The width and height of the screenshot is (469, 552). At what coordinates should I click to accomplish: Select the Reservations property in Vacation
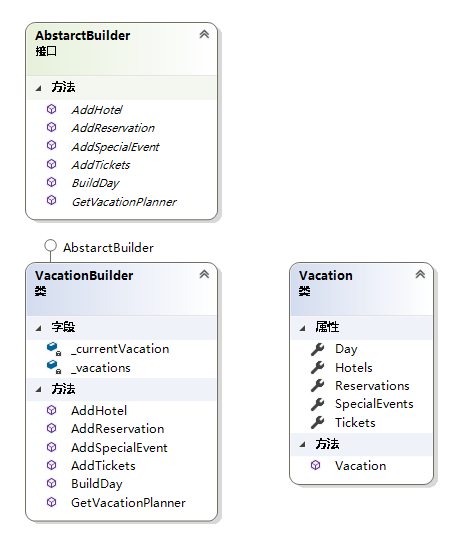click(372, 386)
